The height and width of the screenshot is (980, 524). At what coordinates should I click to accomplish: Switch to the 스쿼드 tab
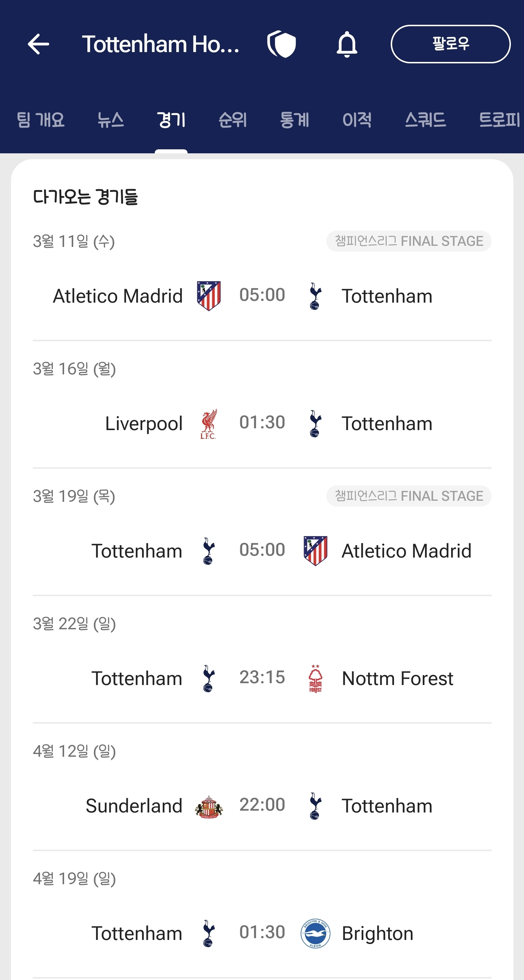pyautogui.click(x=425, y=120)
